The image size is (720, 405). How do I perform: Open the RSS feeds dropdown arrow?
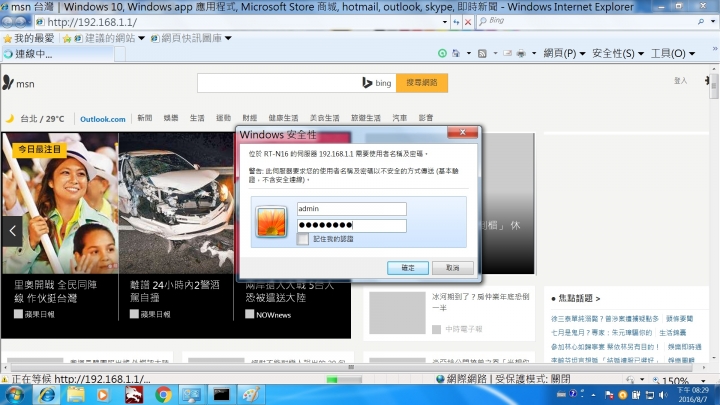tap(495, 53)
